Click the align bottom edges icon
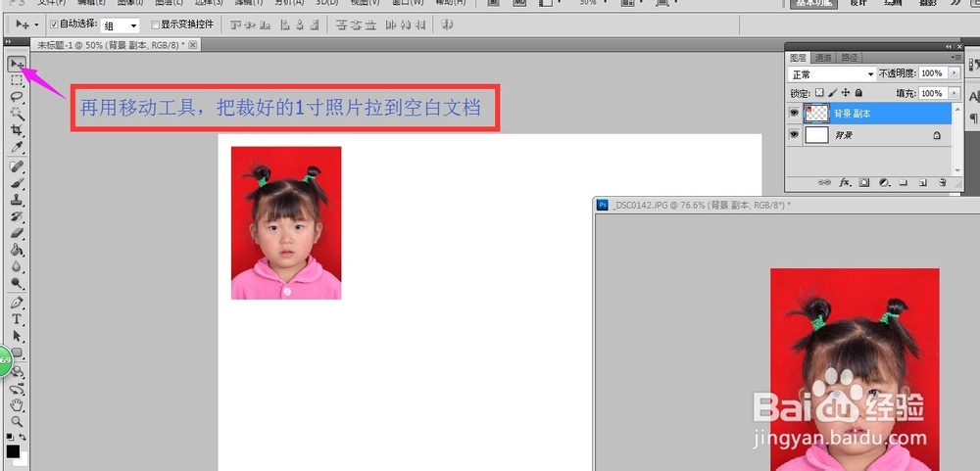Viewport: 980px width, 471px height. tap(265, 25)
